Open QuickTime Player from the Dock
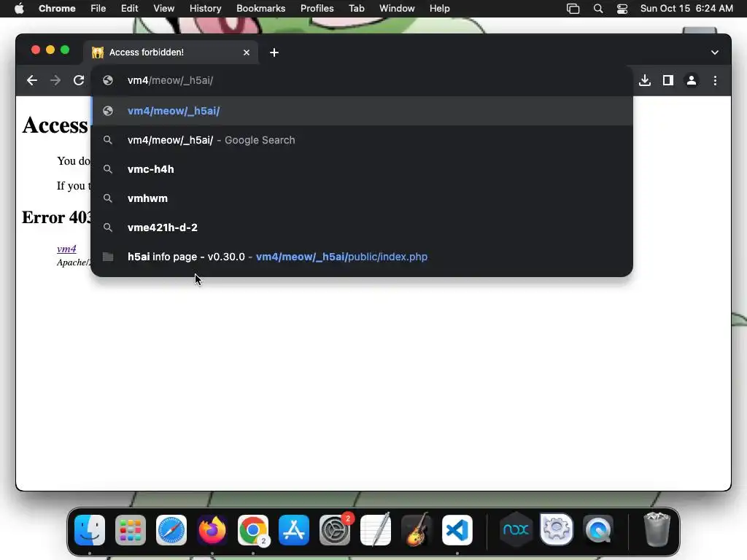747x560 pixels. tap(598, 530)
